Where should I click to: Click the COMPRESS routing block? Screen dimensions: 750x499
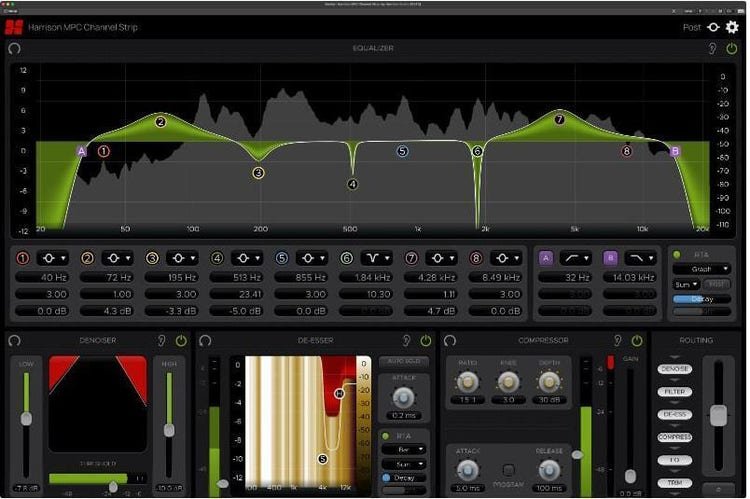point(674,437)
